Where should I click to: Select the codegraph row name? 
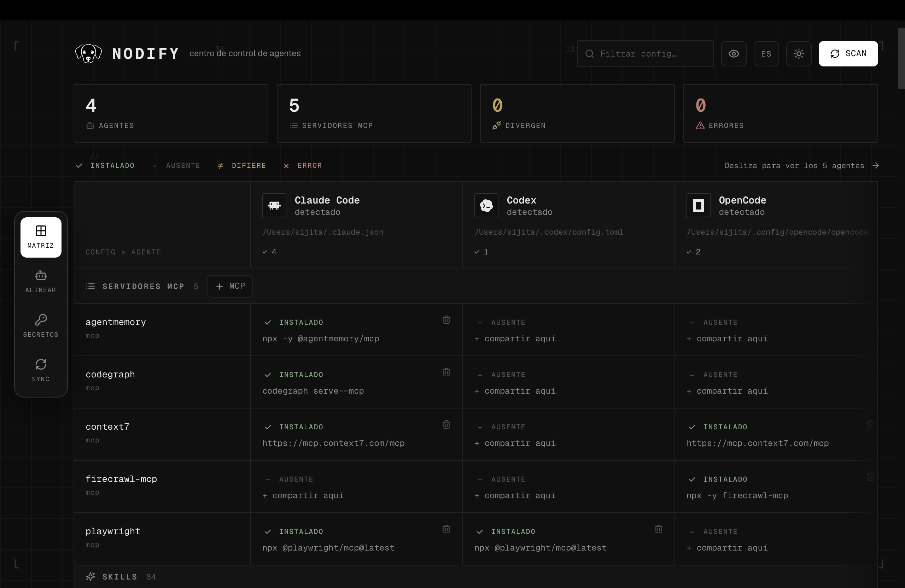coord(110,374)
